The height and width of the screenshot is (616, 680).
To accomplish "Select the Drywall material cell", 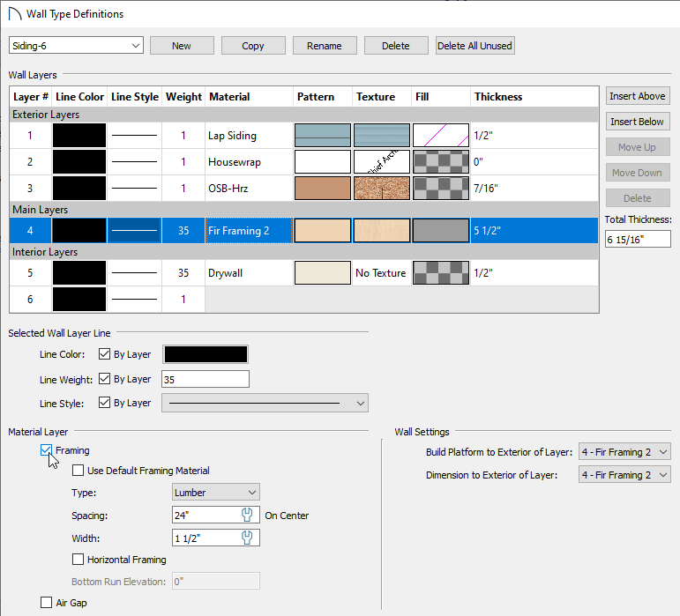I will point(249,273).
